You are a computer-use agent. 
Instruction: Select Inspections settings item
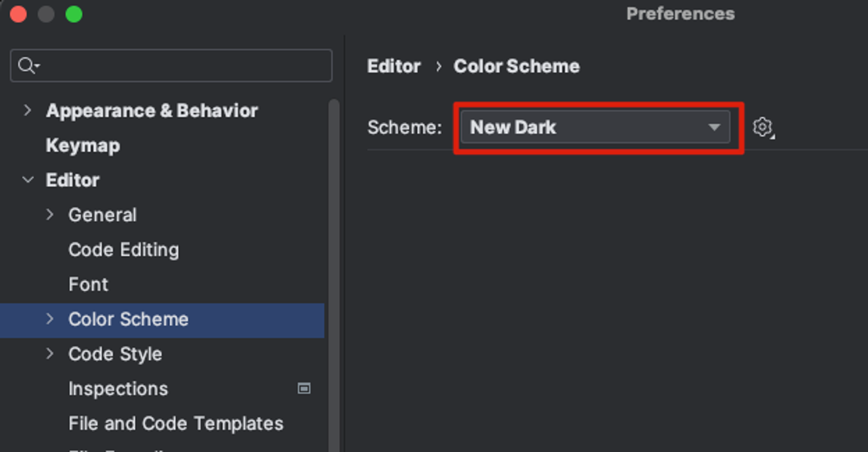tap(118, 389)
